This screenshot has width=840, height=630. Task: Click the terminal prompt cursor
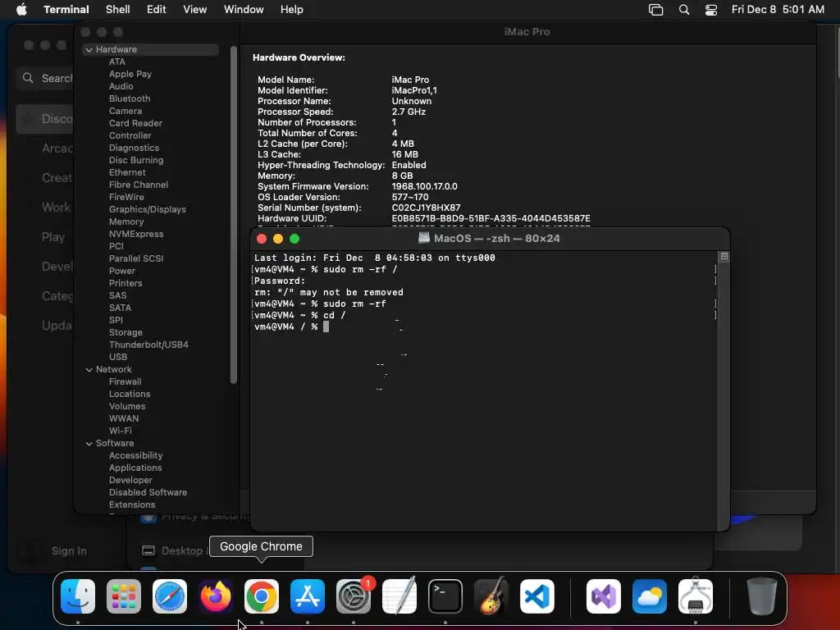click(x=326, y=326)
